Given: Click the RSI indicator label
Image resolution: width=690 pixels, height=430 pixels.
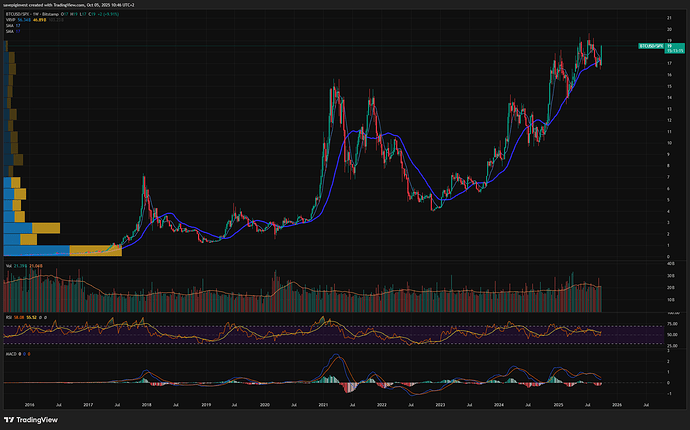Looking at the screenshot, I should (x=7, y=316).
